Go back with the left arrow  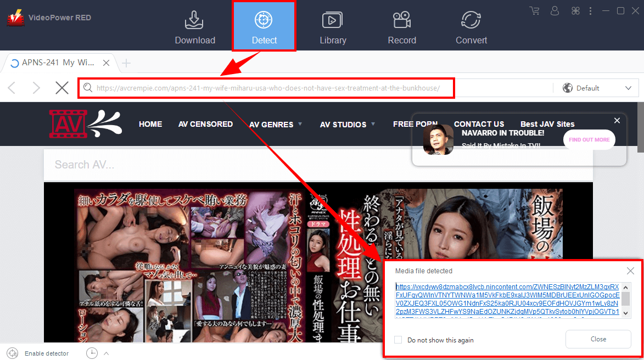coord(12,88)
